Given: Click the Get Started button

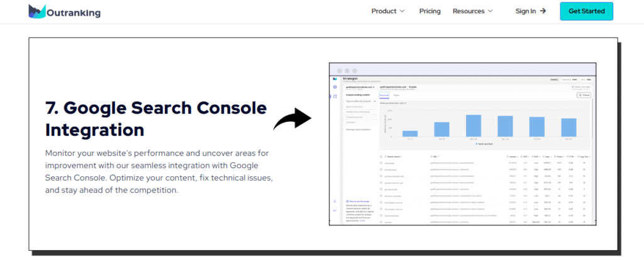Looking at the screenshot, I should coord(587,11).
